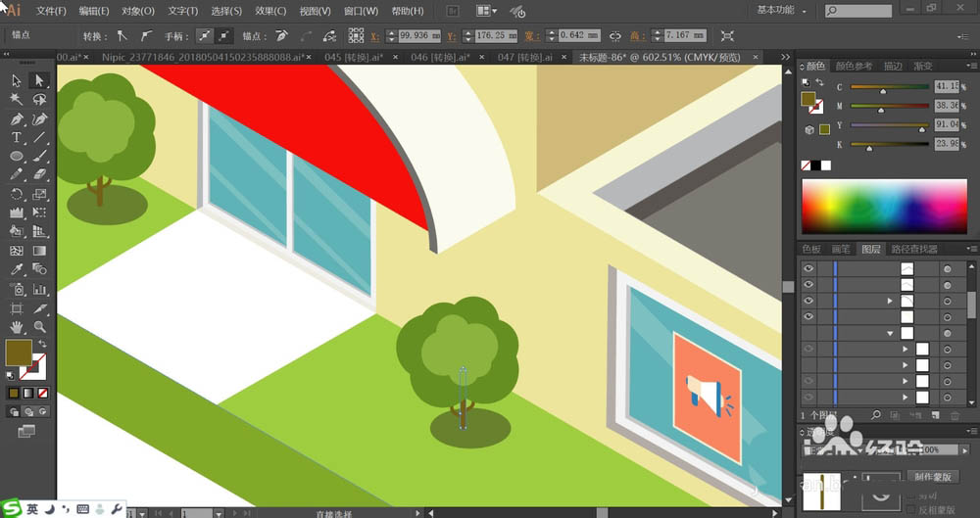Viewport: 980px width, 518px height.
Task: Toggle visibility eye of third layer row
Action: (x=808, y=301)
